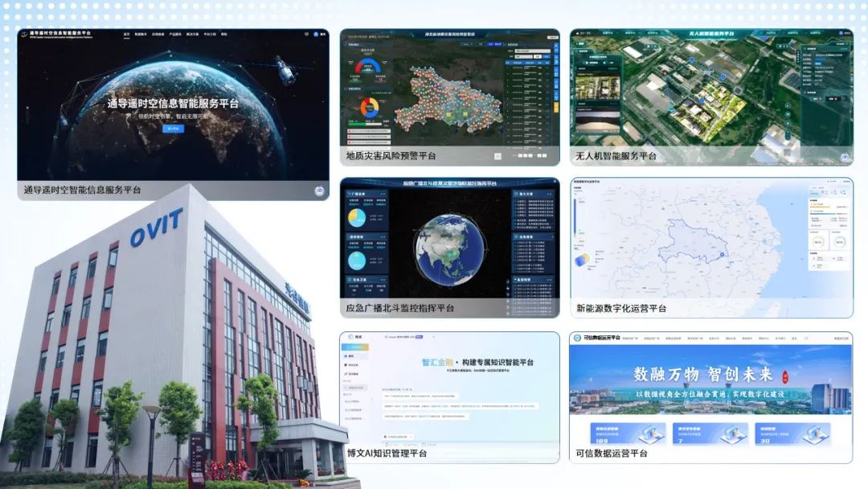Select the underlined first nav tab in 通导遥 header

(126, 35)
